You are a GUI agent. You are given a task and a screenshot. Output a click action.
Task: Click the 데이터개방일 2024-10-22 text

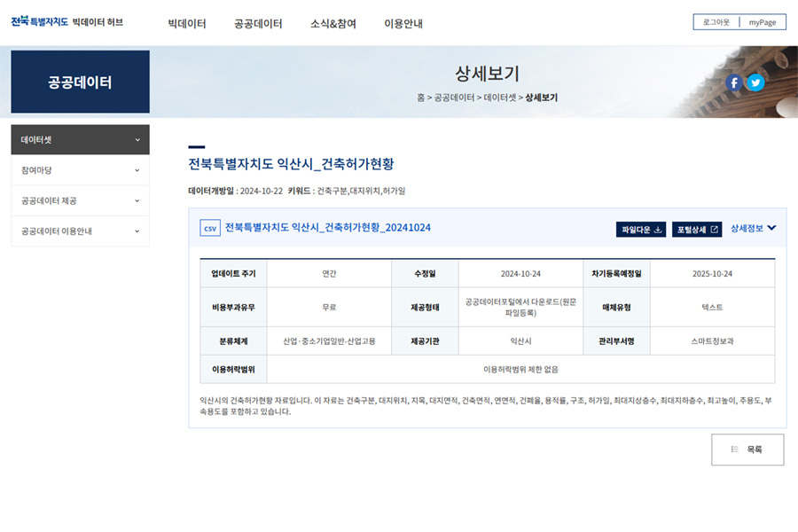(235, 191)
